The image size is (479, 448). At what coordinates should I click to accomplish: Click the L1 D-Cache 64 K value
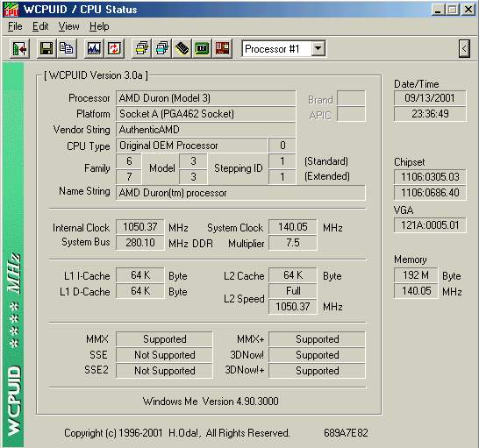point(140,291)
